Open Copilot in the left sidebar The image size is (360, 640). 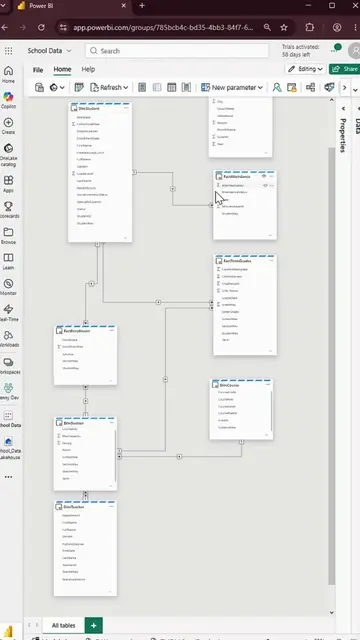click(8, 100)
